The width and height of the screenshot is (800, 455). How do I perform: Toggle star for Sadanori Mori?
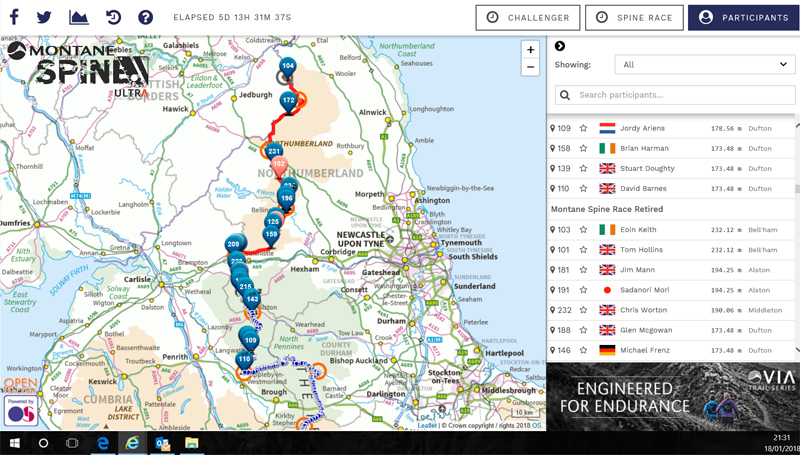tap(583, 290)
